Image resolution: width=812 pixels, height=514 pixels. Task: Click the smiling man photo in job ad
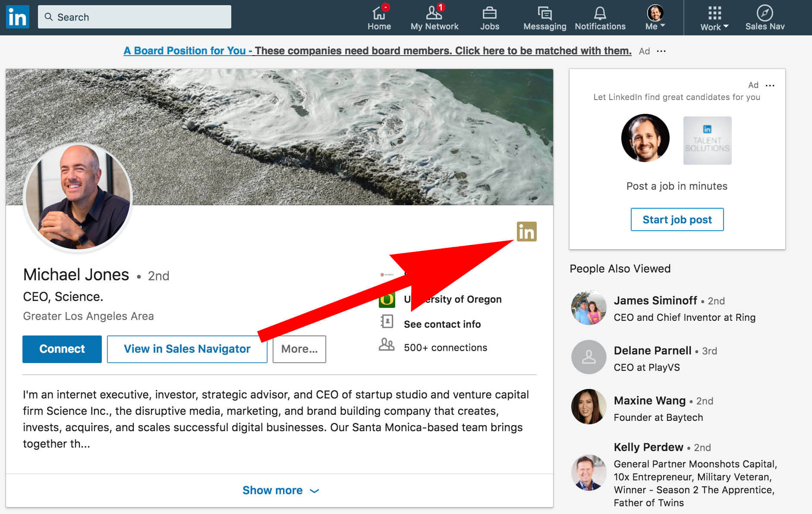[645, 138]
